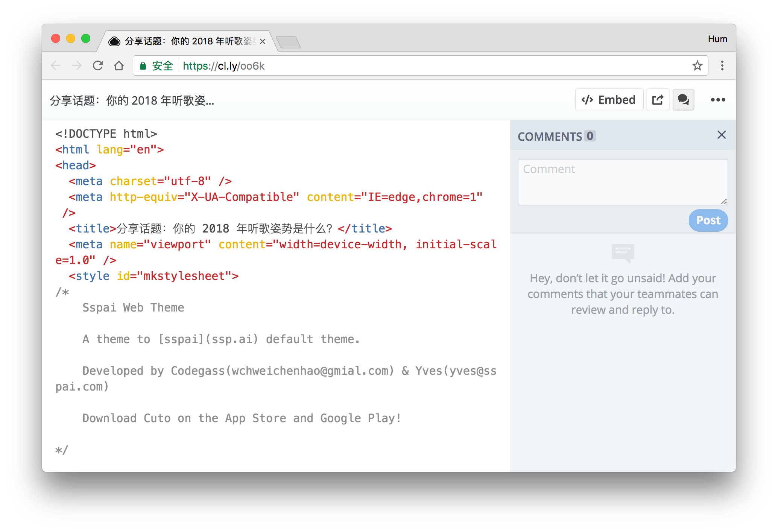
Task: Click the browser back arrow
Action: [x=56, y=66]
